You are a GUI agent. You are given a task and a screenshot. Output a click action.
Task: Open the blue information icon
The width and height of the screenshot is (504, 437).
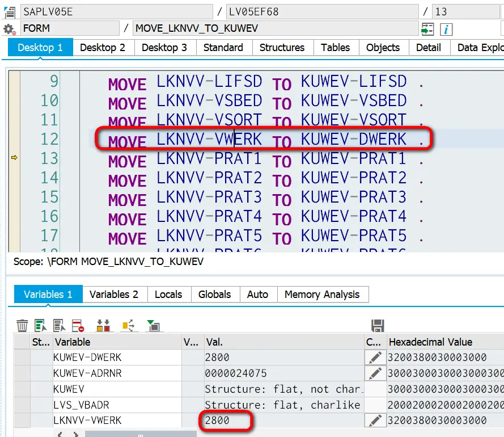pos(446,30)
